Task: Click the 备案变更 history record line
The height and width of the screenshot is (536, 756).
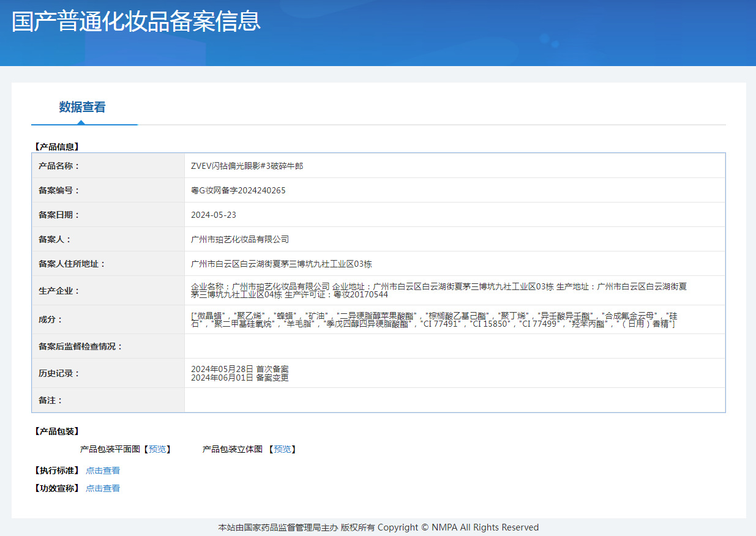Action: tap(240, 378)
